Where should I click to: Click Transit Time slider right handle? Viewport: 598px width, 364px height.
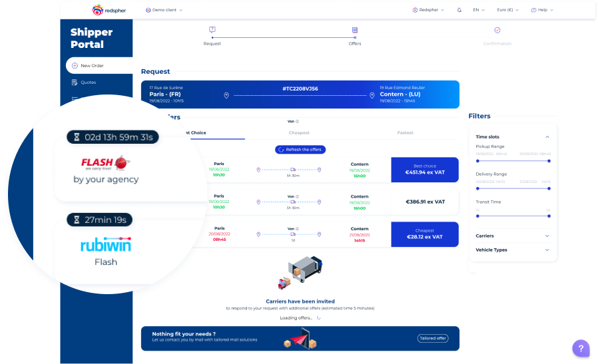click(x=549, y=216)
